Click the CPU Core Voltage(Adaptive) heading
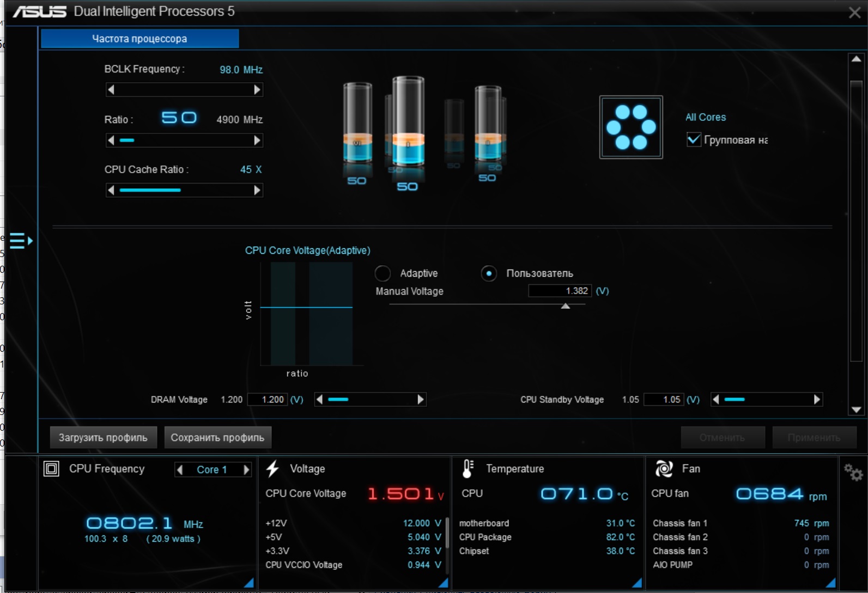Image resolution: width=868 pixels, height=593 pixels. [308, 250]
